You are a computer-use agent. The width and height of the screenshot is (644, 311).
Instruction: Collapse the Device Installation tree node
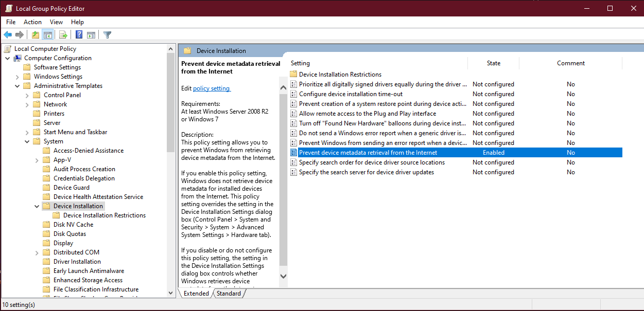click(x=37, y=206)
